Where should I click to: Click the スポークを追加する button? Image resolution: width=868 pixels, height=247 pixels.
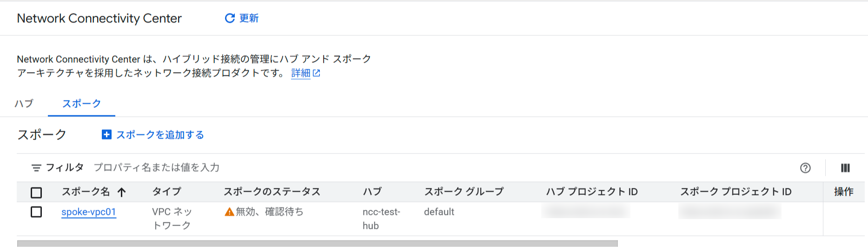[x=159, y=135]
